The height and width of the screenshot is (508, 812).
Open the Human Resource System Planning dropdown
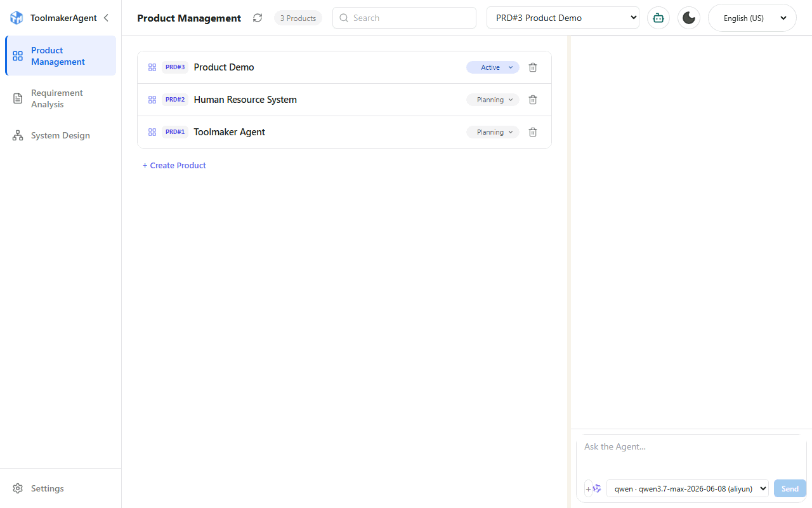click(x=493, y=100)
